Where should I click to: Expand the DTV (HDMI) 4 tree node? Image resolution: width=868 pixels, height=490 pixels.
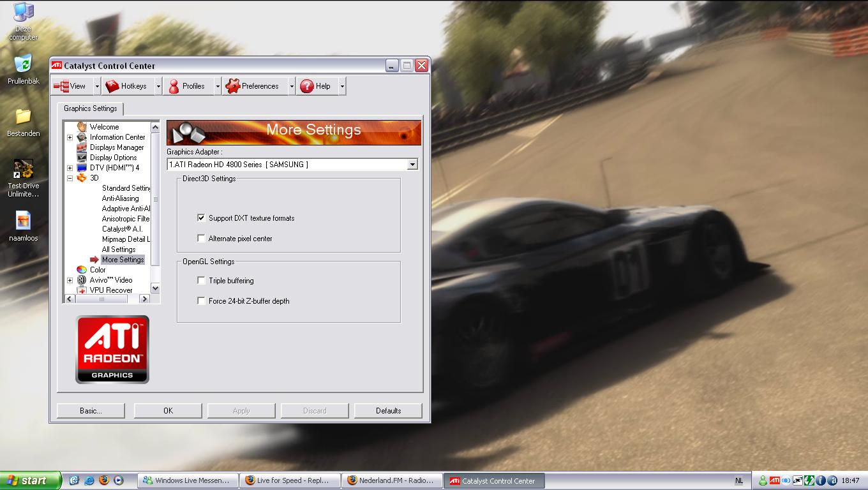(70, 168)
